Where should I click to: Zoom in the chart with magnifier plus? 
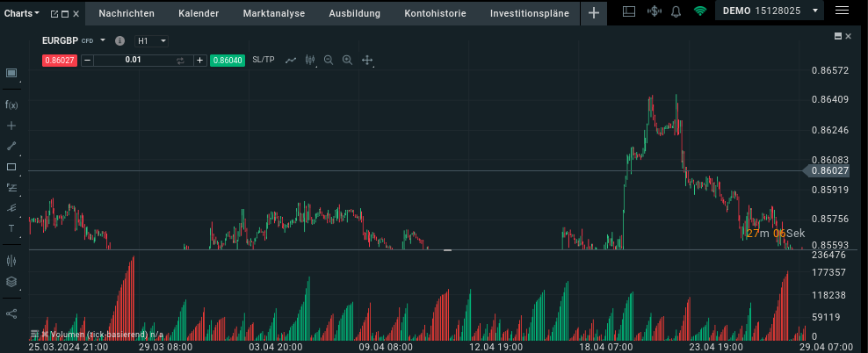point(348,61)
